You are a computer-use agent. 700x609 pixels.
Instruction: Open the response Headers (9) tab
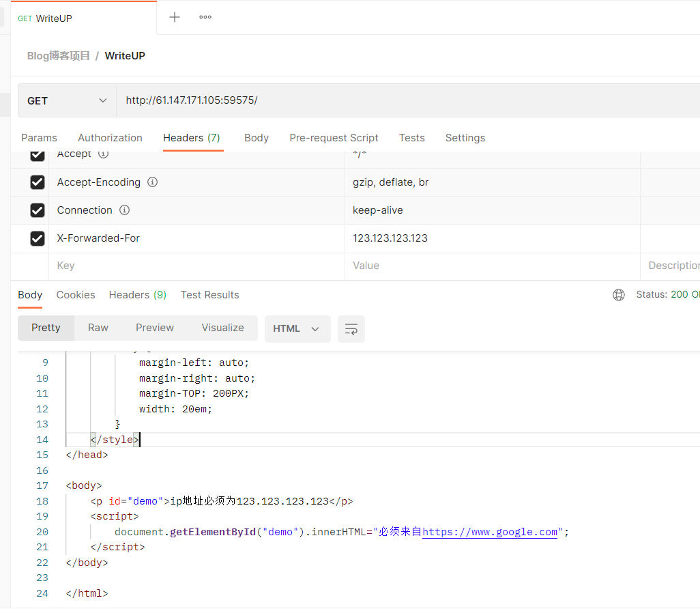[x=138, y=295]
